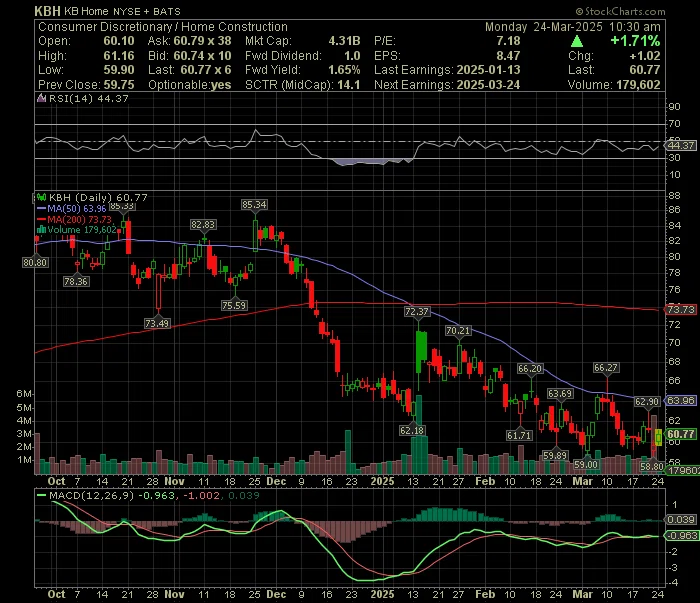The height and width of the screenshot is (603, 700).
Task: Click the StockCharts.com watermark text
Action: tap(620, 12)
